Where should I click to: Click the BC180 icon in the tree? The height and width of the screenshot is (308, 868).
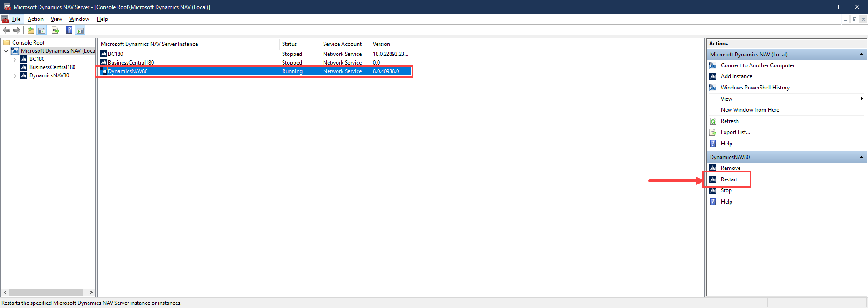[x=24, y=59]
